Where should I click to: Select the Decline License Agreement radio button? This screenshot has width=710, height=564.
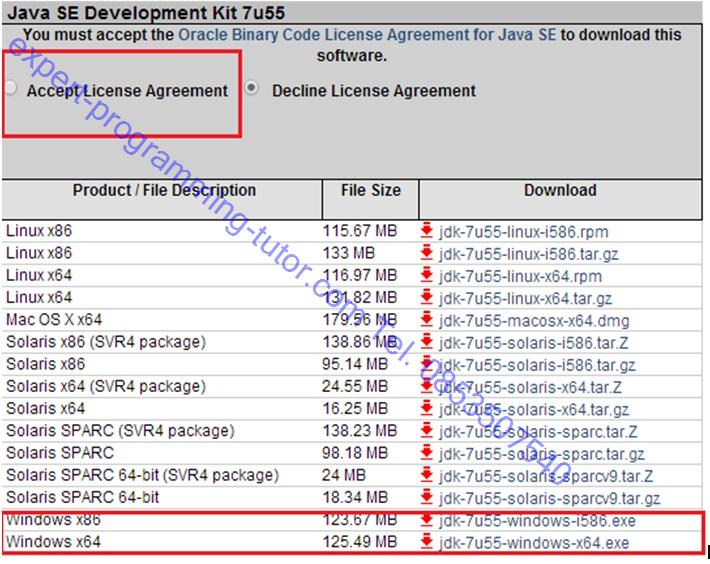click(251, 88)
